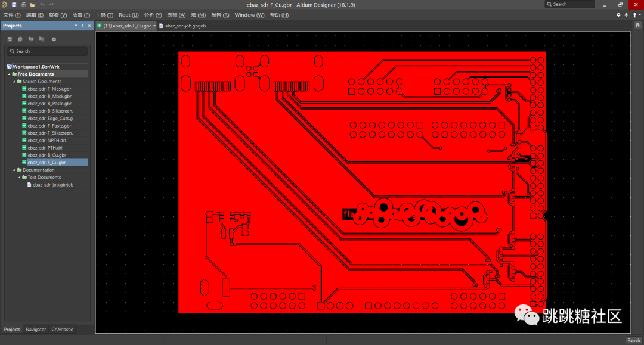The width and height of the screenshot is (644, 345).
Task: Open the settings gear in top-right corner
Action: (618, 15)
